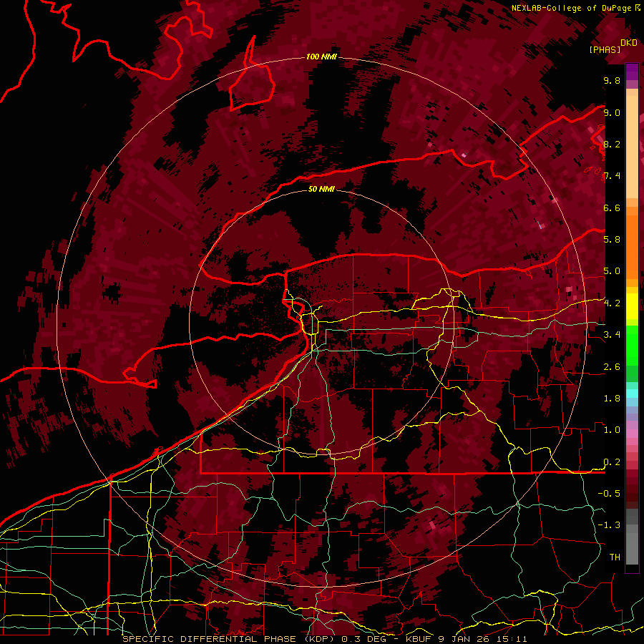Click the 0.2 value on the color scale
644x644 pixels.
(x=612, y=462)
